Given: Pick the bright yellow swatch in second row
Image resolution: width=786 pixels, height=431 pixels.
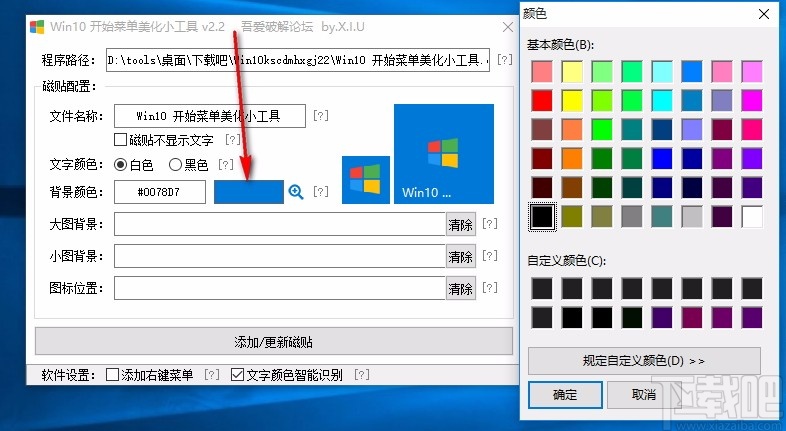Looking at the screenshot, I should (x=572, y=100).
